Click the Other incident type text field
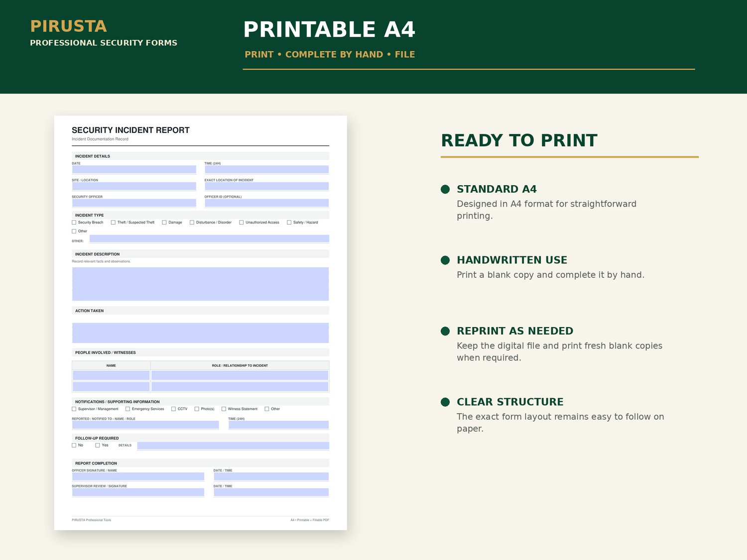 (209, 238)
